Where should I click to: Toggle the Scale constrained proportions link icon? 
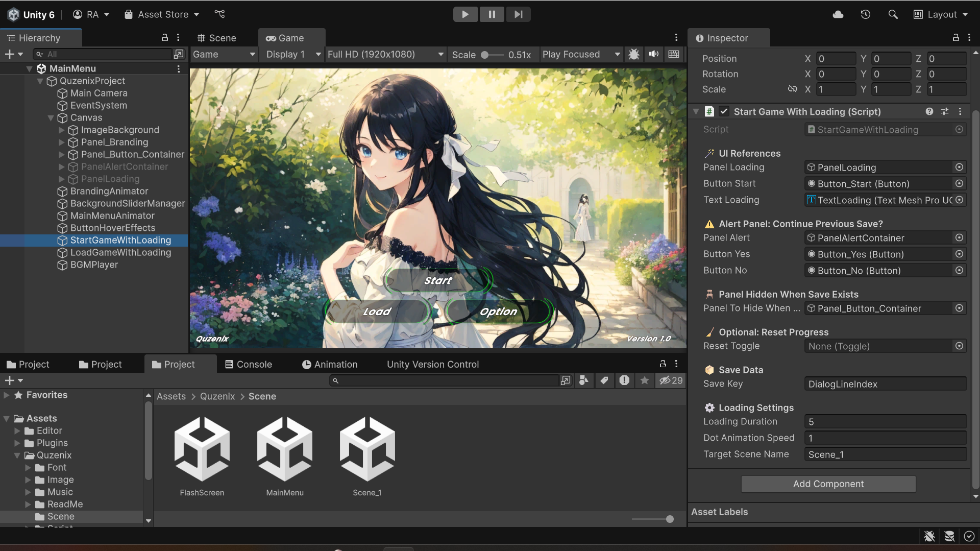tap(792, 89)
